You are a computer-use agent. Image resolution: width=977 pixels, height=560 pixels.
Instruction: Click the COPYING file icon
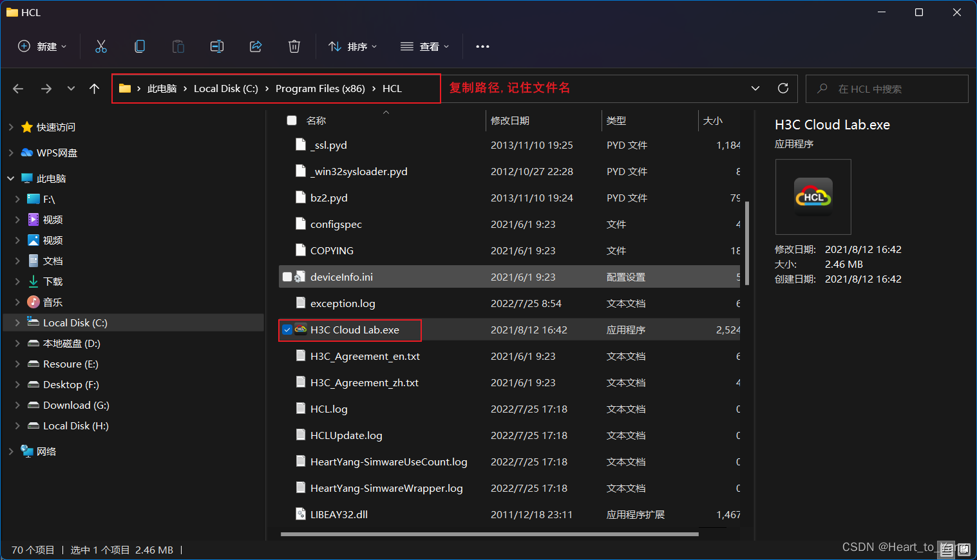300,250
